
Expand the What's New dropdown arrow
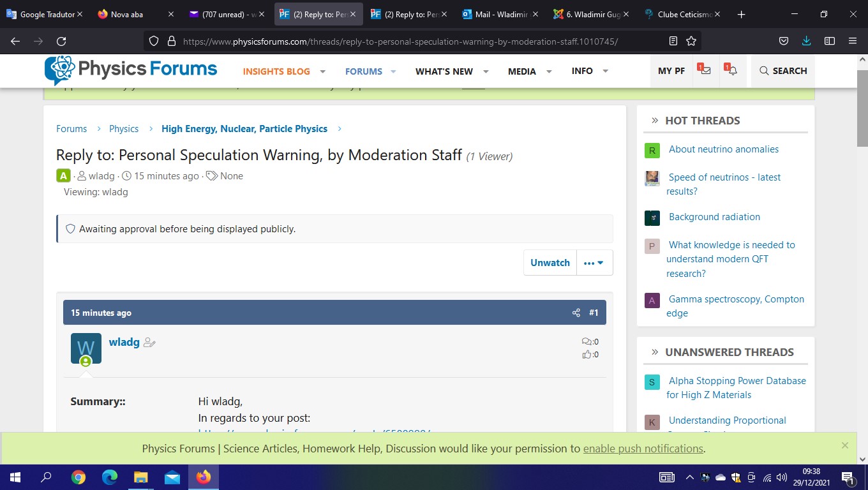coord(486,71)
